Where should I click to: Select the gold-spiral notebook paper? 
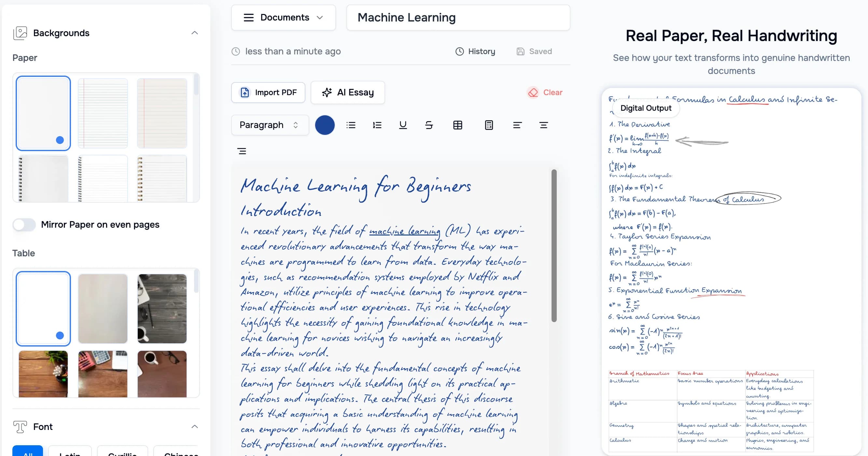click(x=162, y=178)
